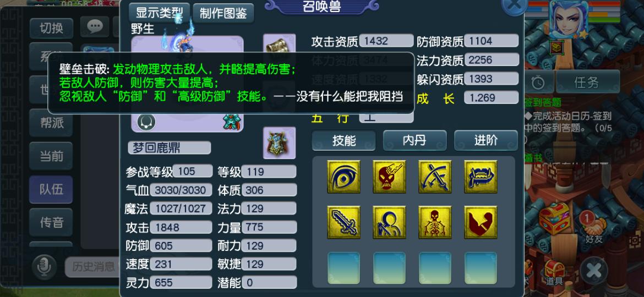Select the red skull skill icon
Viewport: 644px width, 297px height.
pos(389,177)
